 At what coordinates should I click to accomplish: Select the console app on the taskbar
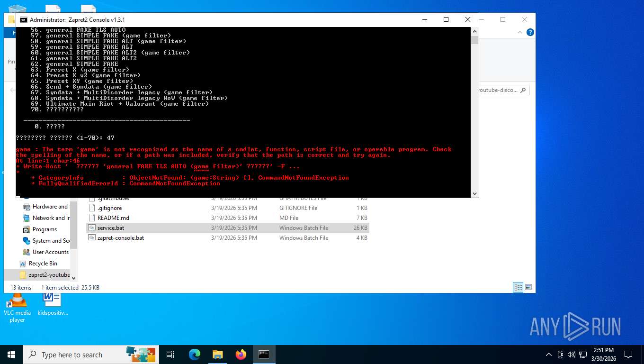pos(264,355)
